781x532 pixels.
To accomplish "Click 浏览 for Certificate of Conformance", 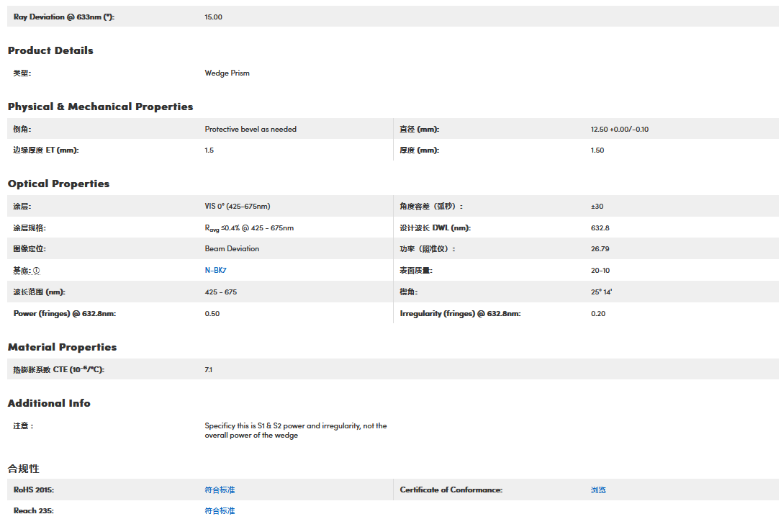I will click(x=598, y=490).
